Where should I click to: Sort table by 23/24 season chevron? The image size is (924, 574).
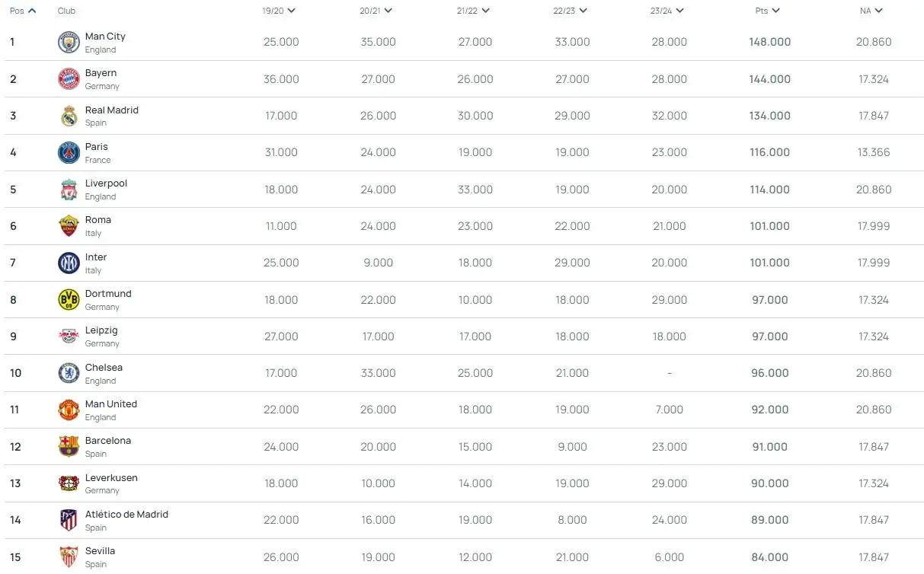tap(679, 11)
